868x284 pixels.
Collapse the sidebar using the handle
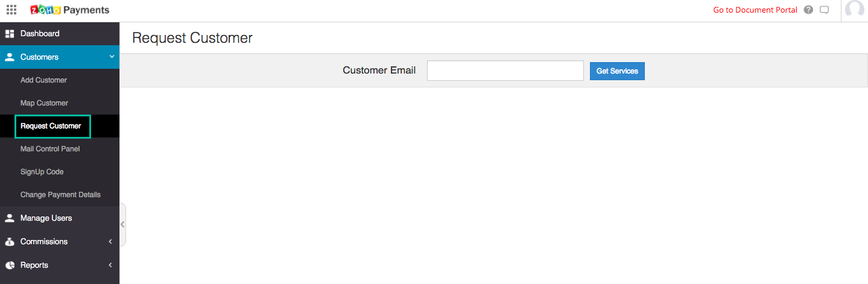click(x=122, y=224)
